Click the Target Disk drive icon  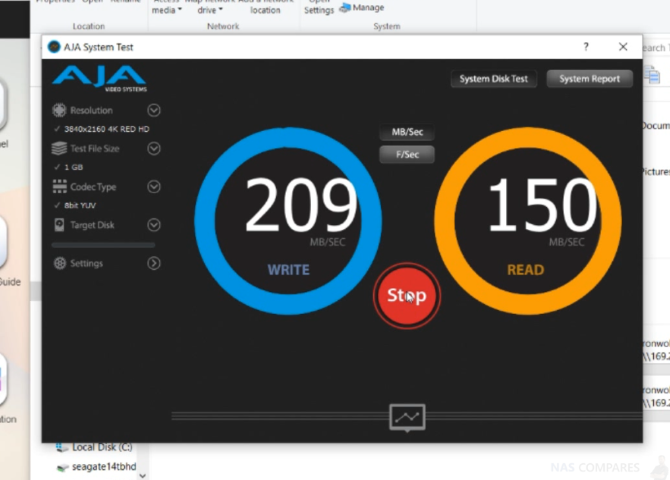coord(59,225)
